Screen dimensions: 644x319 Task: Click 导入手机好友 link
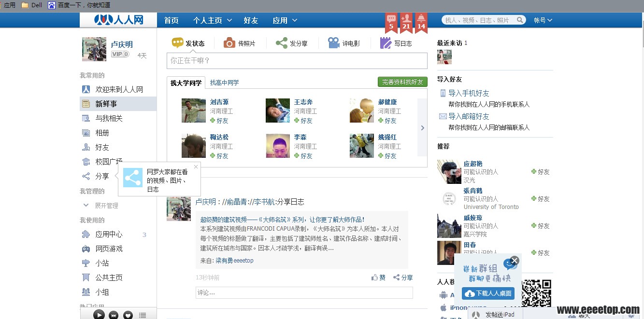(x=469, y=93)
